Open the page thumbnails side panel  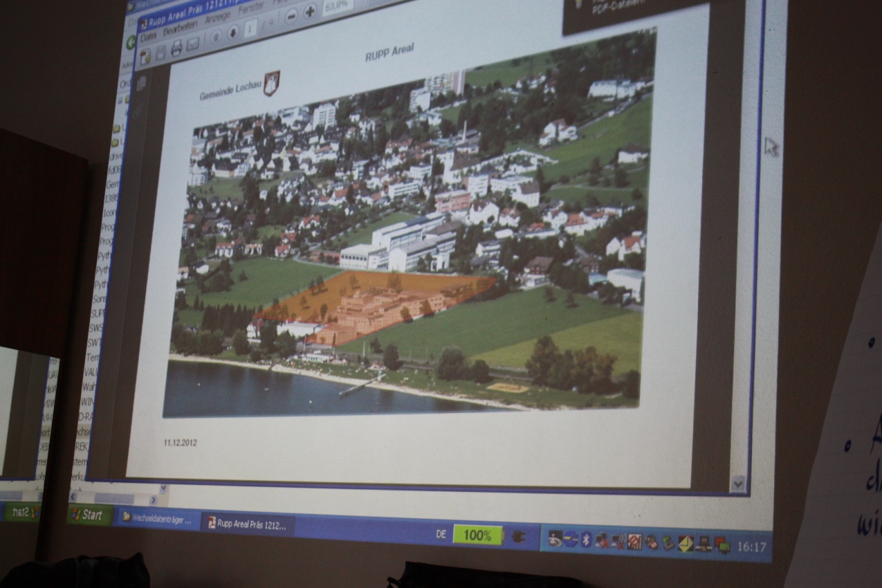[x=142, y=84]
